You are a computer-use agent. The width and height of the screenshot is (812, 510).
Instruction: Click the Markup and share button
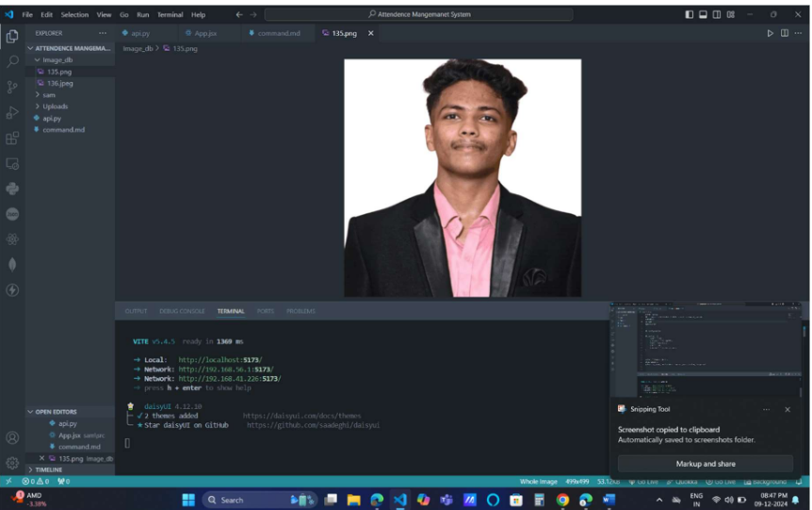(x=706, y=464)
